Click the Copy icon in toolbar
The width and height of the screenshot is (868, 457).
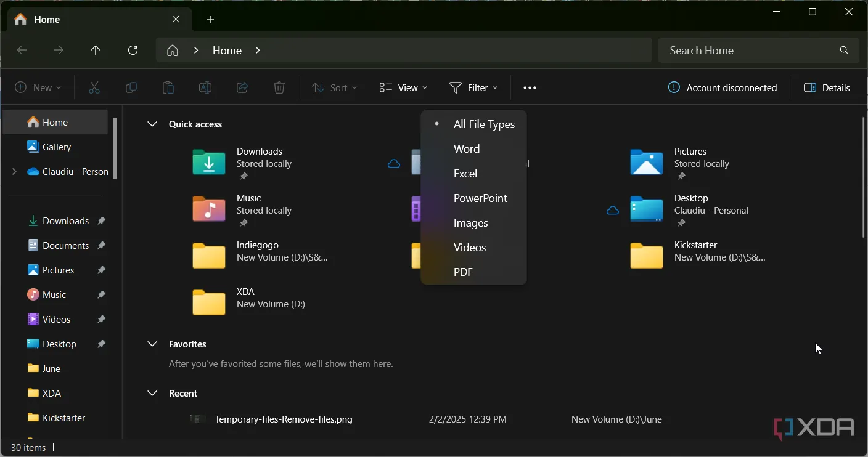[131, 87]
